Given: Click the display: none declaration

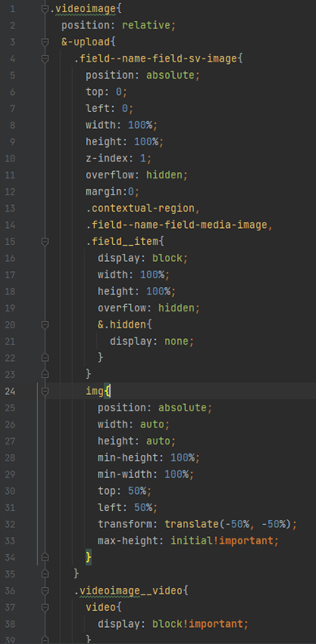Looking at the screenshot, I should click(151, 341).
